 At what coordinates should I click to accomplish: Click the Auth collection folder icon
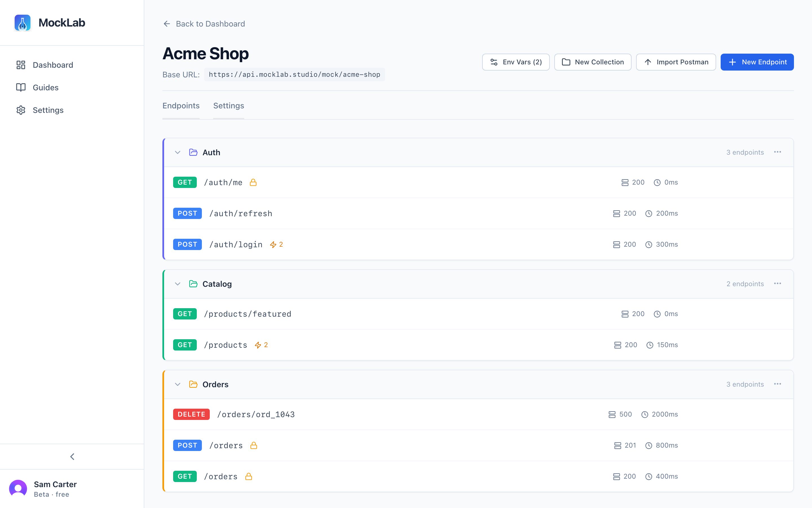pos(193,152)
